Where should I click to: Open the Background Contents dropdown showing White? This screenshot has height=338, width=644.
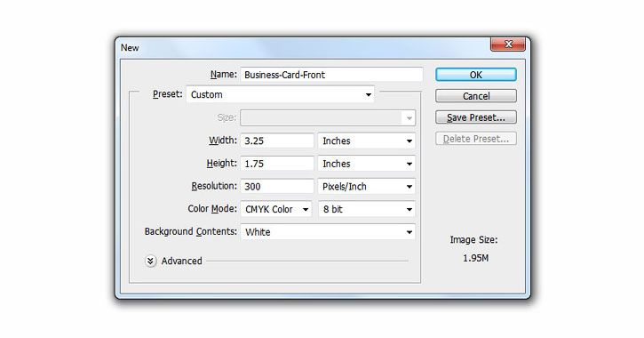pos(328,232)
